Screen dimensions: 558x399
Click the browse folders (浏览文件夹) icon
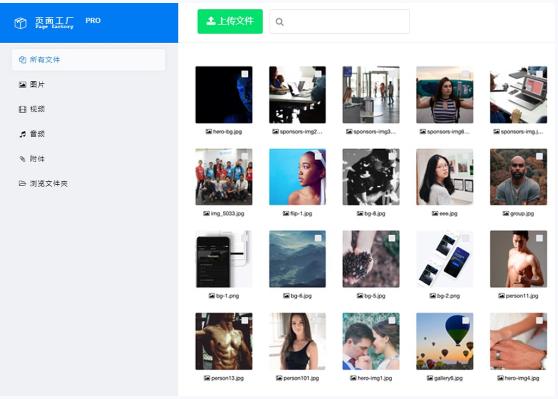click(x=22, y=184)
